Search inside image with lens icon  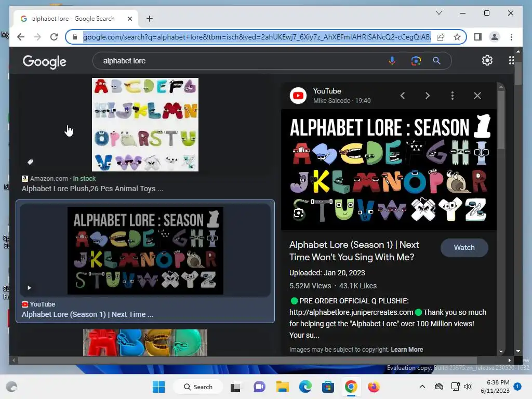[299, 214]
